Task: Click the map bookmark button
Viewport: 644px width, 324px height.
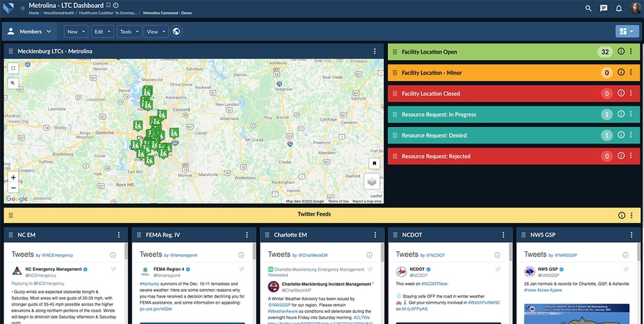Action: click(374, 163)
